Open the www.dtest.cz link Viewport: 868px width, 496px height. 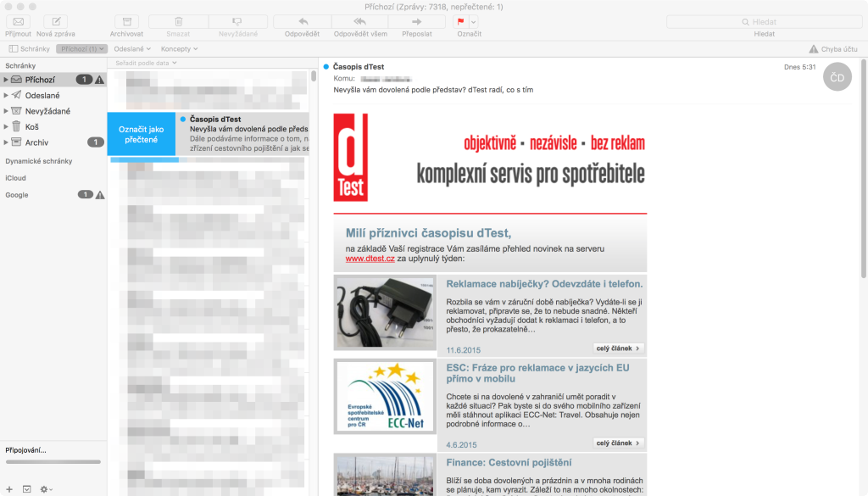coord(370,259)
